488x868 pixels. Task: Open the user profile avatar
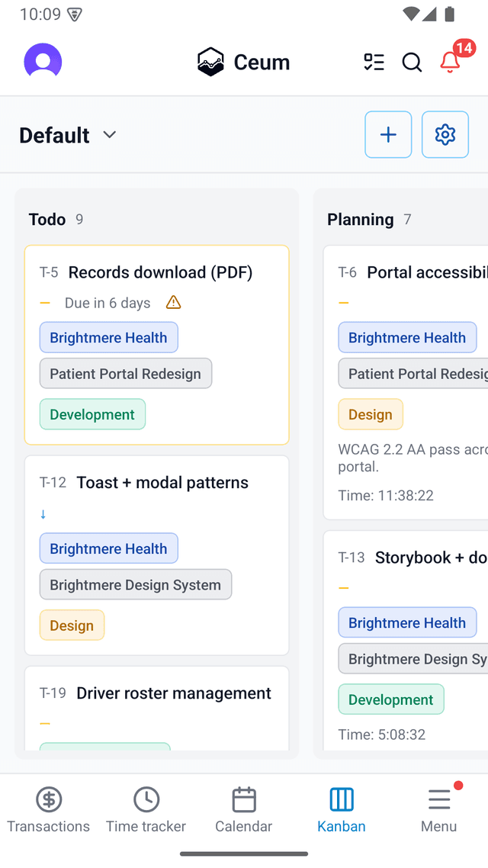point(43,62)
